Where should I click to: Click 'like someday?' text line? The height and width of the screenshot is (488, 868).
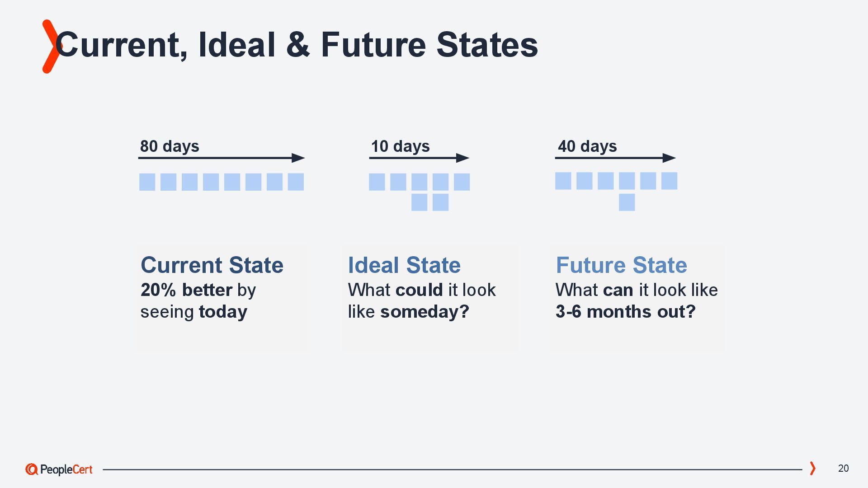(408, 312)
